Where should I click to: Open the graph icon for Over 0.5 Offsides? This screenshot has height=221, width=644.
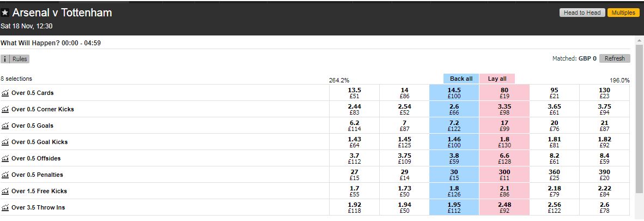5,158
